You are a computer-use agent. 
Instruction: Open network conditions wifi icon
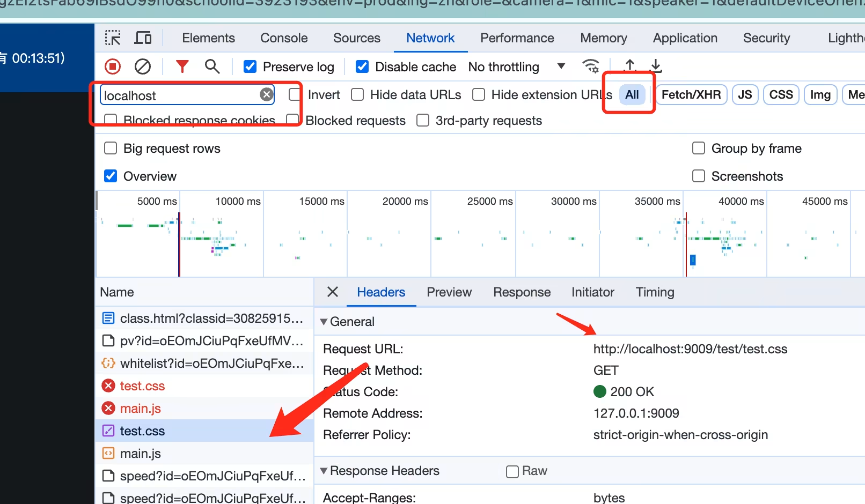pos(591,66)
